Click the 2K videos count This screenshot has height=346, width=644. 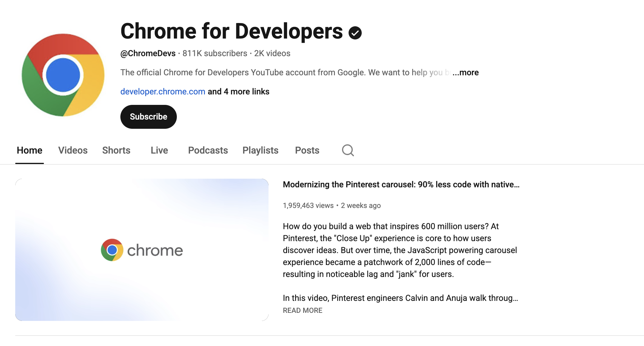(x=272, y=53)
